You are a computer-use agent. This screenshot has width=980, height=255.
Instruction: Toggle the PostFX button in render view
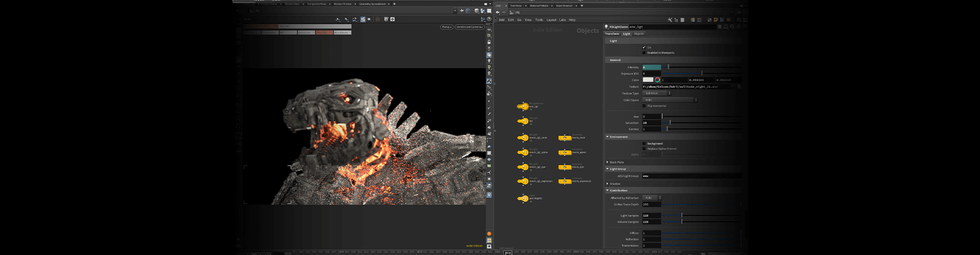click(x=324, y=33)
